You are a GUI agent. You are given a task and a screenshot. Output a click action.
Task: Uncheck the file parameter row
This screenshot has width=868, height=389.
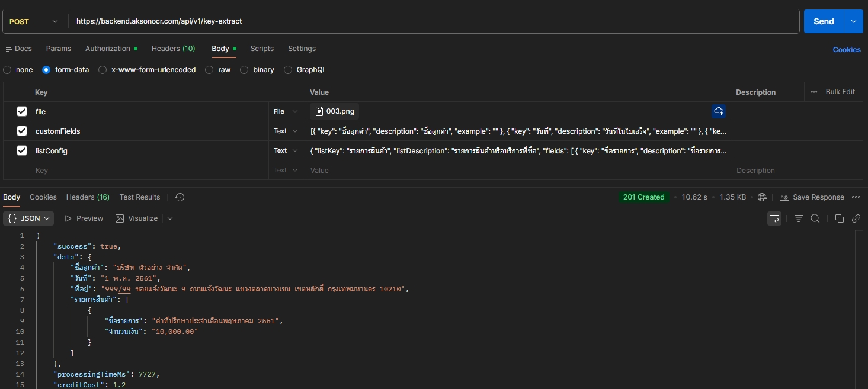coord(22,111)
